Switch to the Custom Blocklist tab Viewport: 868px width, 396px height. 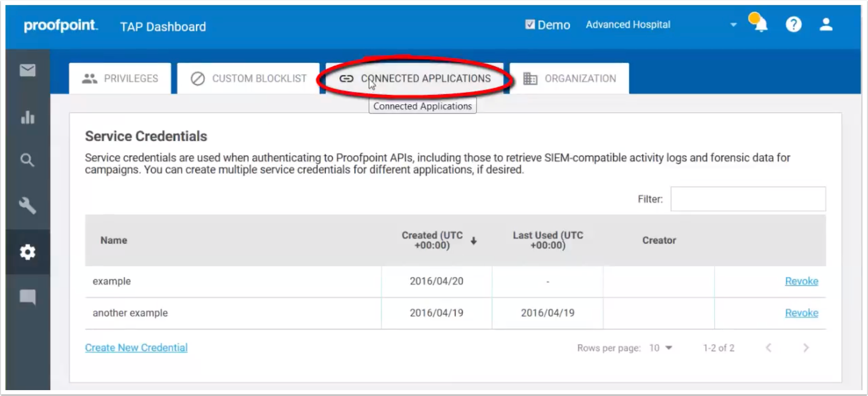point(249,78)
